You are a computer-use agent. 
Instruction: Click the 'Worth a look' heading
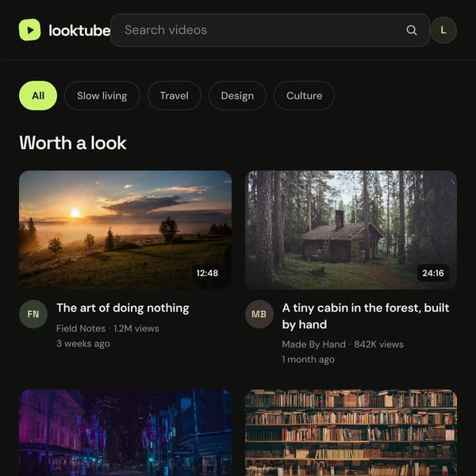point(73,143)
